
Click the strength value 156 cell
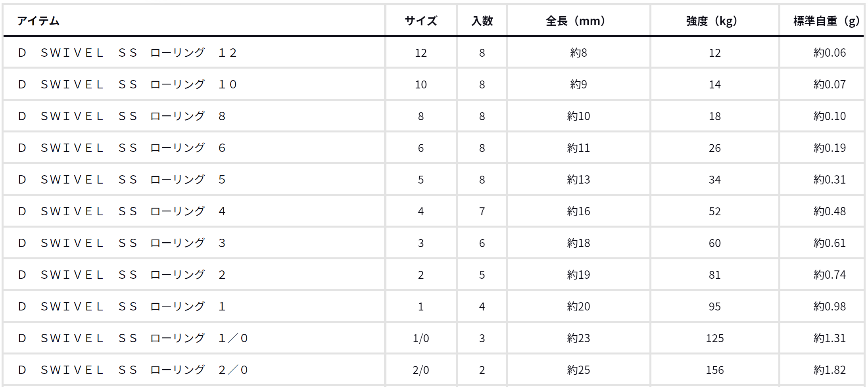(x=714, y=370)
